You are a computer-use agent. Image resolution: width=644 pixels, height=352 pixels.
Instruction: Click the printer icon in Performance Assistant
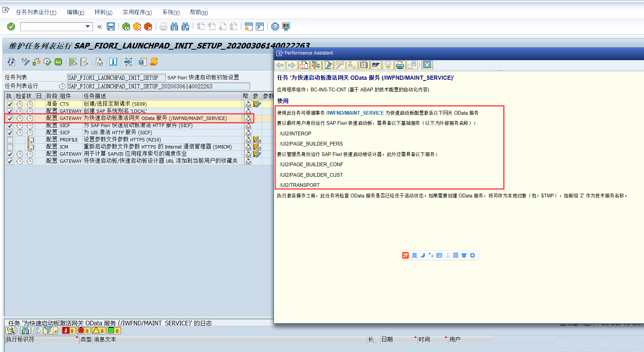400,65
